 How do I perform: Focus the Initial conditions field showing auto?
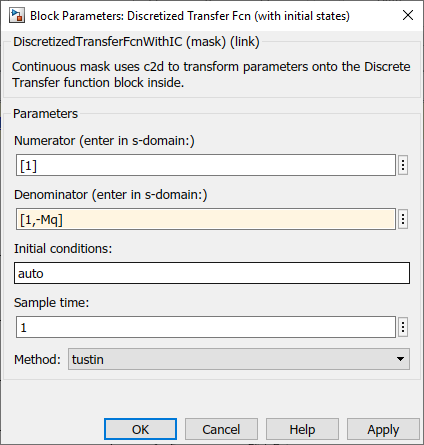point(212,273)
